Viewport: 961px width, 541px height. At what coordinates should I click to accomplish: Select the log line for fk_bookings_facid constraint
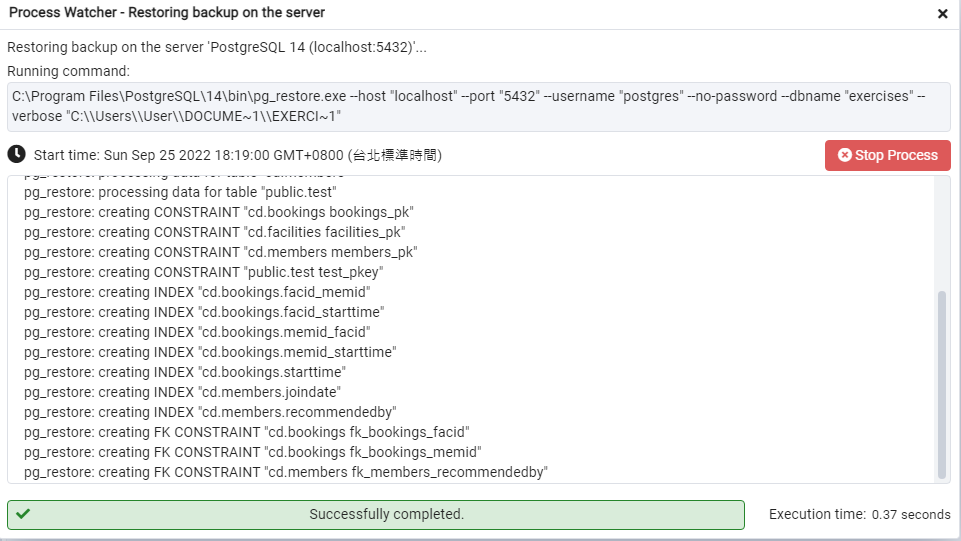pos(247,432)
